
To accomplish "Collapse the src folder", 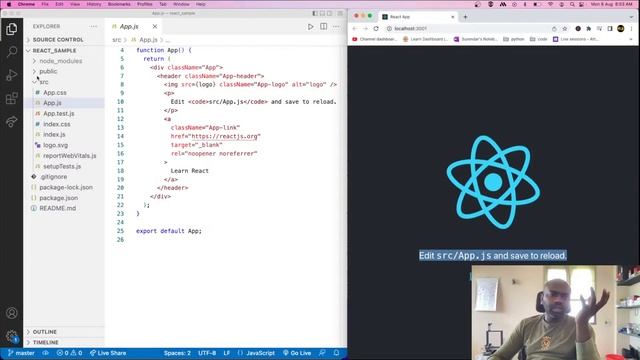I will click(63, 82).
